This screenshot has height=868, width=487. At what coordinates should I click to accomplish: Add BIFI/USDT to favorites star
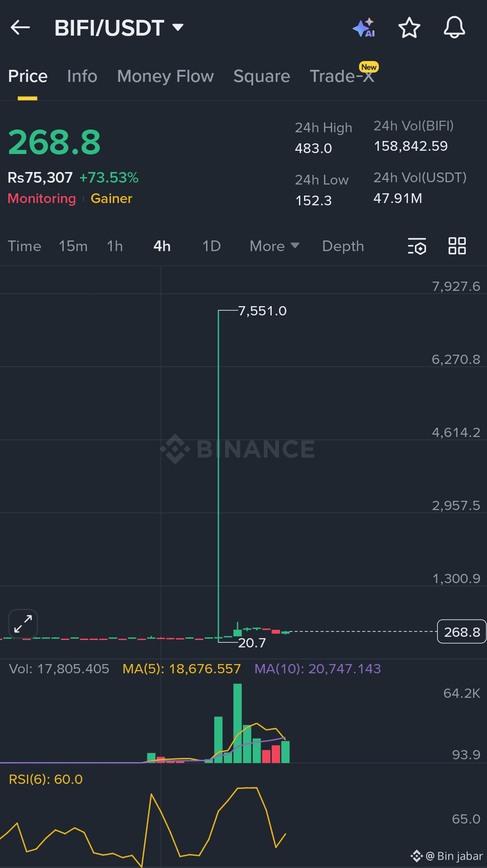[x=409, y=28]
